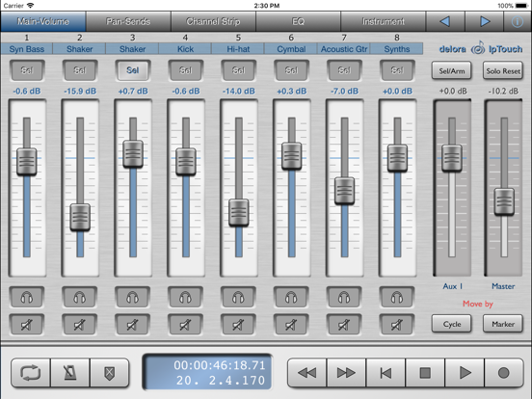
Task: Open the EQ tab
Action: 298,21
